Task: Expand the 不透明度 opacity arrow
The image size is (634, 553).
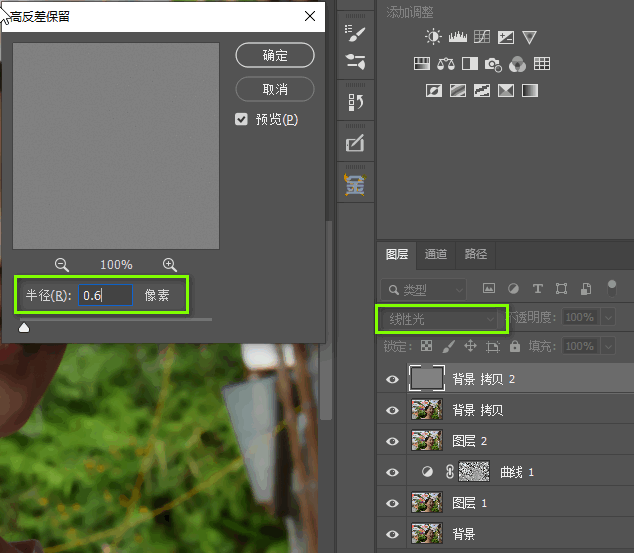Action: 609,317
